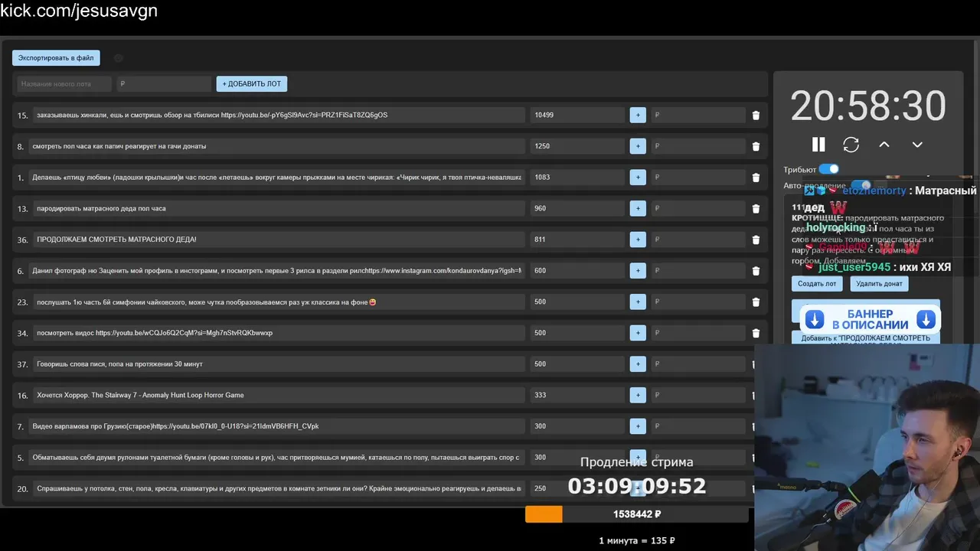
Task: Edit the 1250 amount field
Action: [x=577, y=146]
